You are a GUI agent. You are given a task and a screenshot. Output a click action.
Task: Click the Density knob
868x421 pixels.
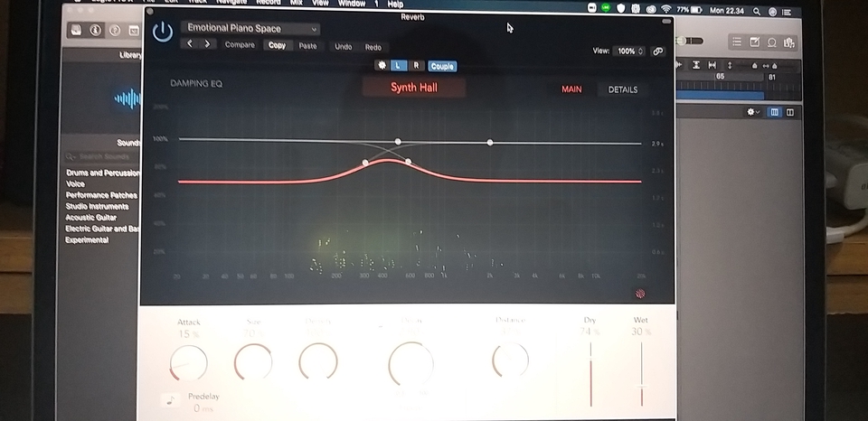pyautogui.click(x=318, y=361)
